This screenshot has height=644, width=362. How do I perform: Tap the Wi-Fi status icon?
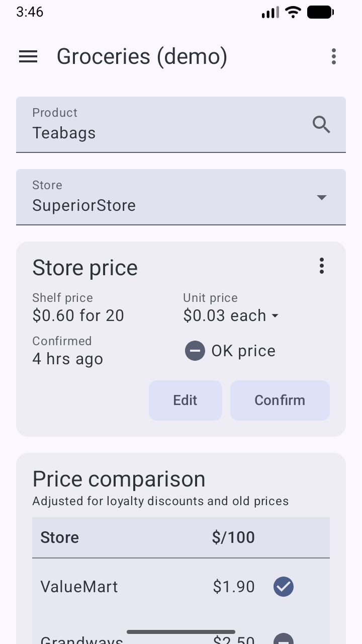point(293,12)
